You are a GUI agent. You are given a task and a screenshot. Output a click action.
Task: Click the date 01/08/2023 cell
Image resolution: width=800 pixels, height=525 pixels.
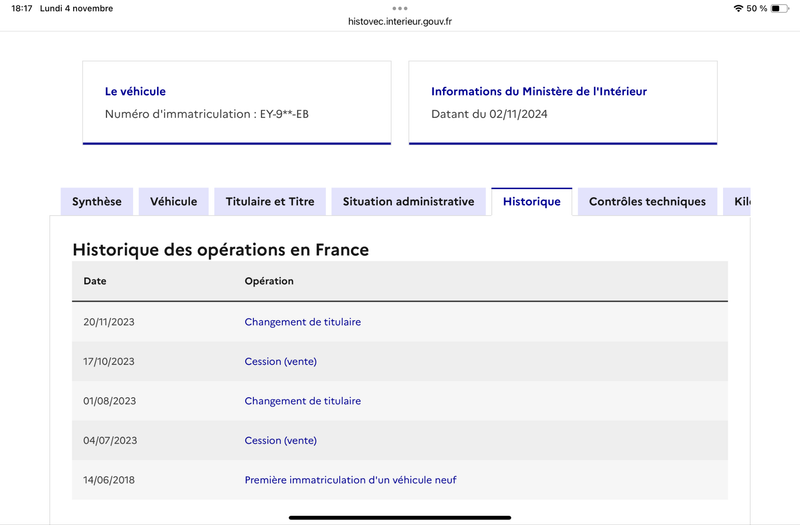(x=110, y=401)
